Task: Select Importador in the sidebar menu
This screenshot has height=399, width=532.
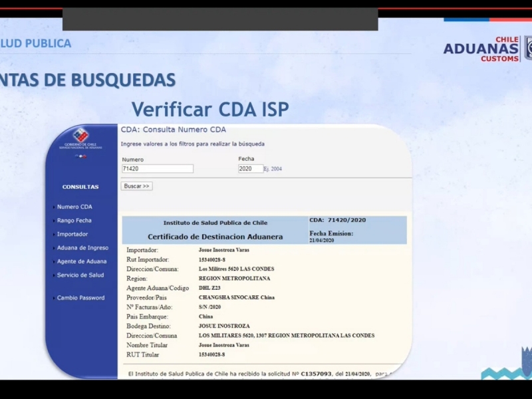Action: tap(72, 234)
